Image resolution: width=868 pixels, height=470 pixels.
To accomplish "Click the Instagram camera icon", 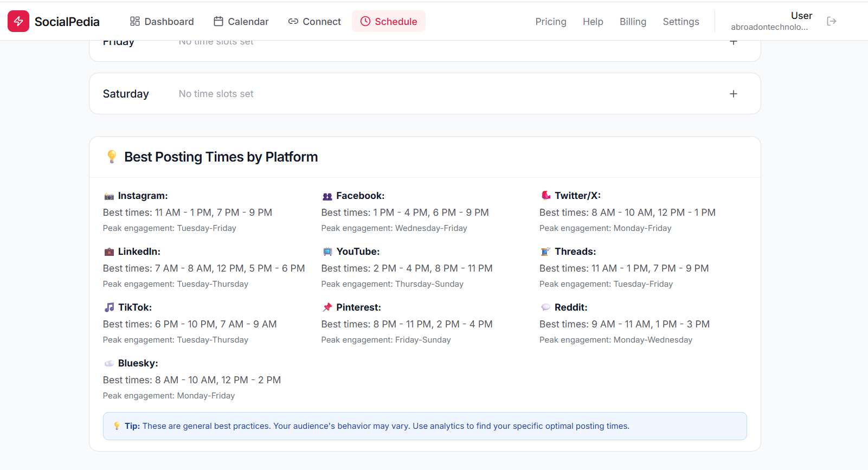I will (109, 196).
